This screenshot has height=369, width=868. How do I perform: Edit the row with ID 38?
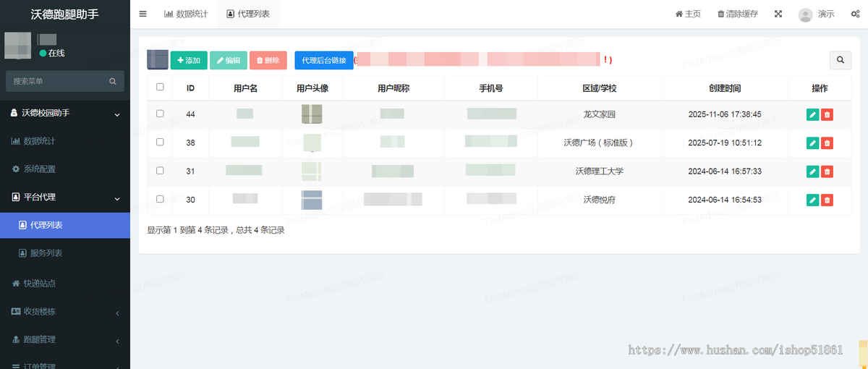(813, 143)
